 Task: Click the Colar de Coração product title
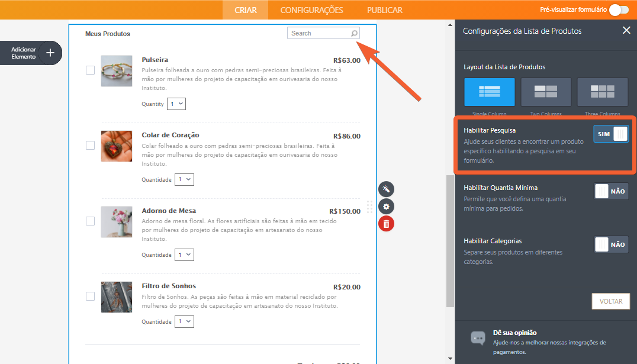point(170,135)
